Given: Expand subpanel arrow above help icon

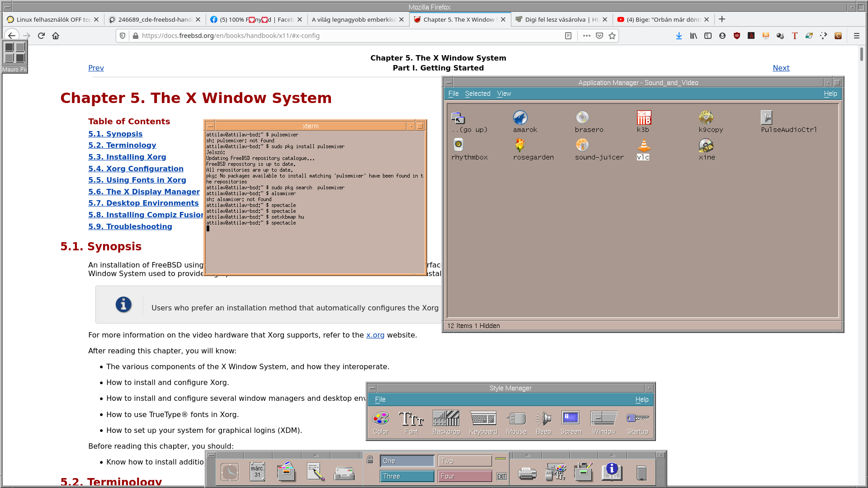Looking at the screenshot, I should (612, 455).
